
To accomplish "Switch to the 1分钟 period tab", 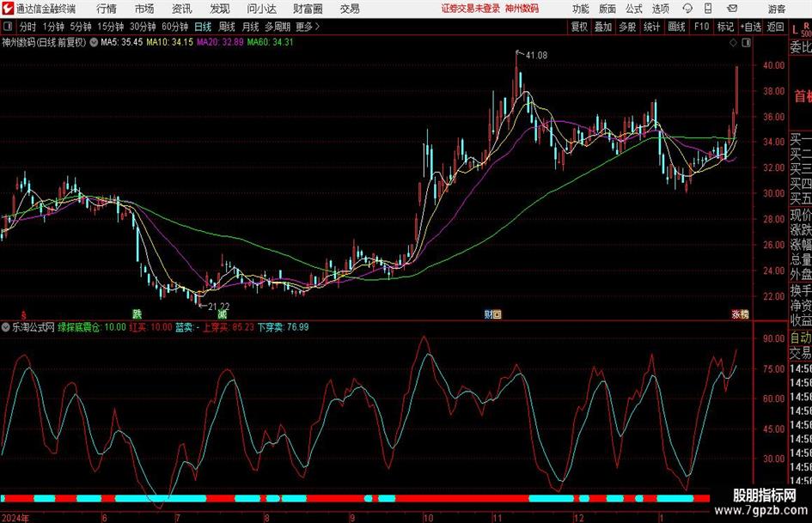I will (53, 27).
